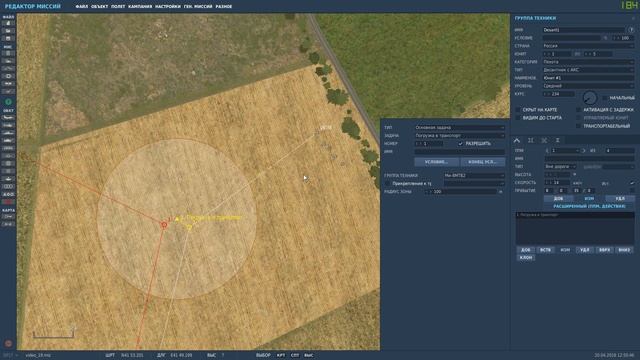Select the ground vehicle group tool
640x360 pixels.
(8, 141)
